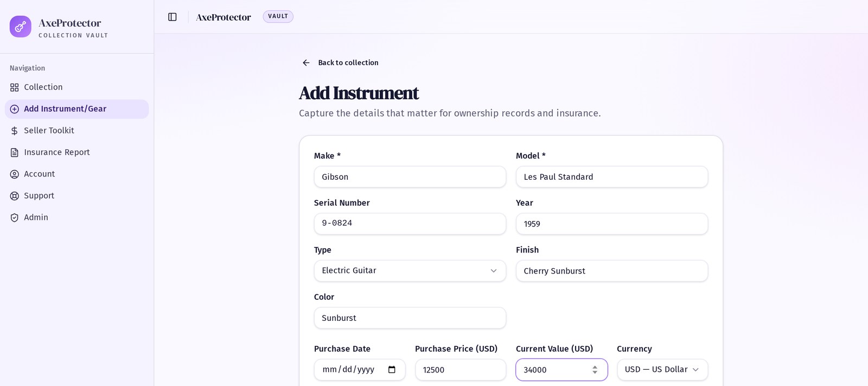Image resolution: width=868 pixels, height=386 pixels.
Task: Select the Purchase Price input field
Action: [461, 370]
